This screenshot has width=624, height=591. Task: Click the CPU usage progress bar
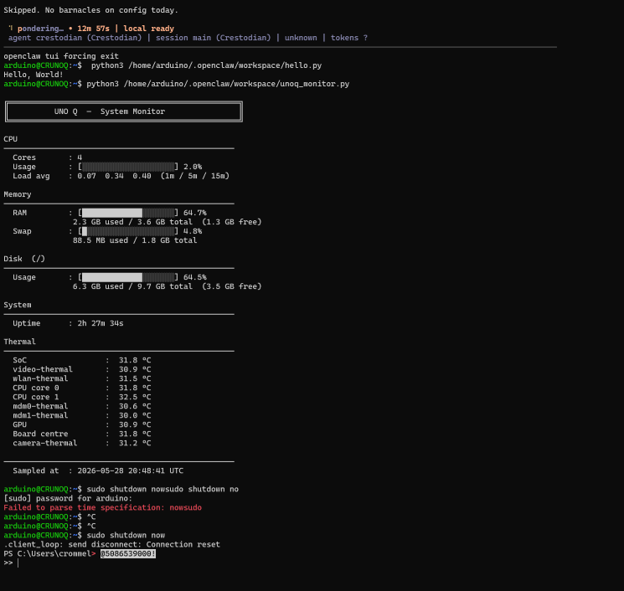[x=128, y=166]
